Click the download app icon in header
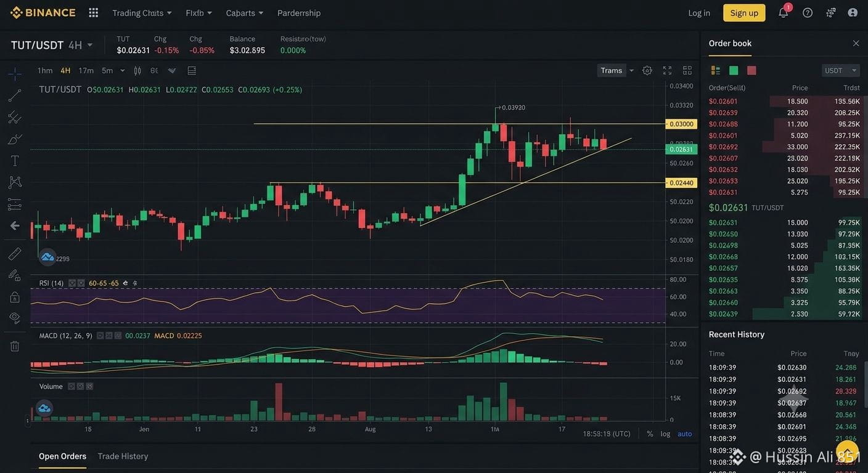The image size is (868, 473). [x=831, y=12]
